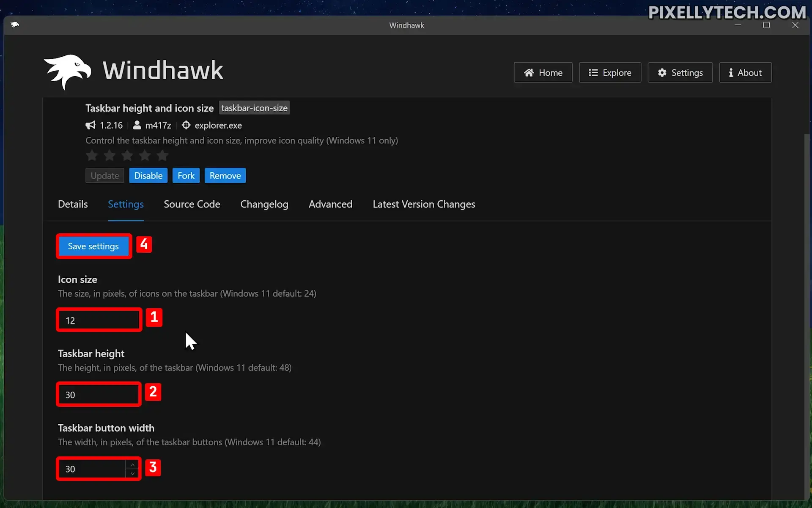
Task: Minimize the Windhawk window
Action: click(738, 25)
